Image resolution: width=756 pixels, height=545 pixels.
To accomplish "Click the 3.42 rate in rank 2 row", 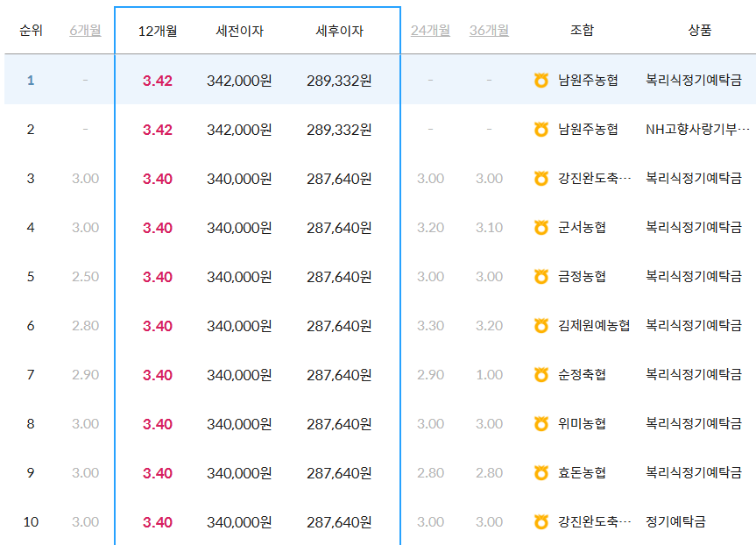I will (x=158, y=130).
